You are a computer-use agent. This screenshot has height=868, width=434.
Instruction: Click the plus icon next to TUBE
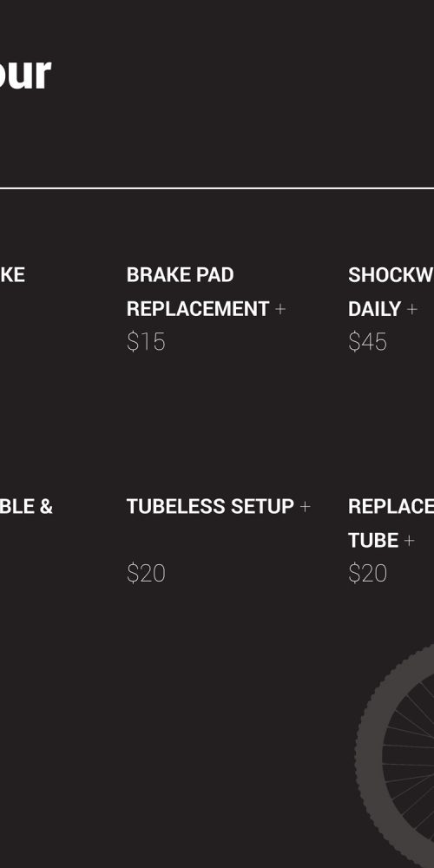click(x=409, y=540)
